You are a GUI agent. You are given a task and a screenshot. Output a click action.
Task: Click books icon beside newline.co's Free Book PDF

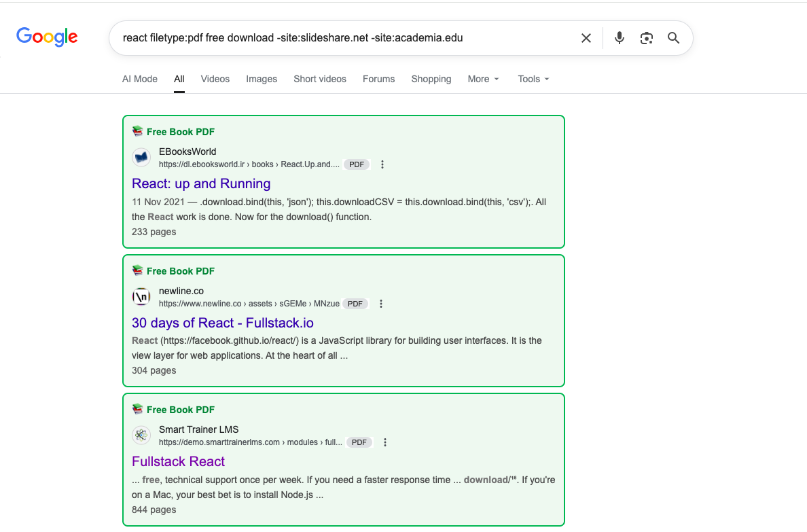137,270
